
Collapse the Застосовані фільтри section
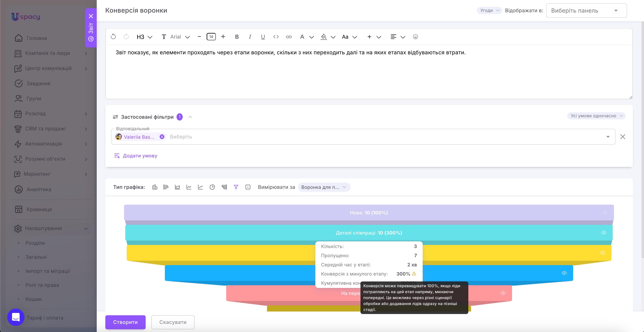(190, 117)
